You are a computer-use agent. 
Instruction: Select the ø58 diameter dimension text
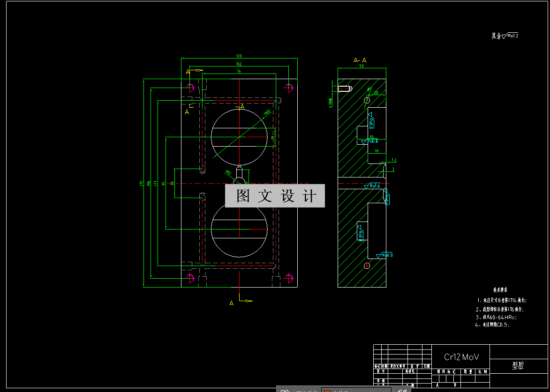click(267, 112)
